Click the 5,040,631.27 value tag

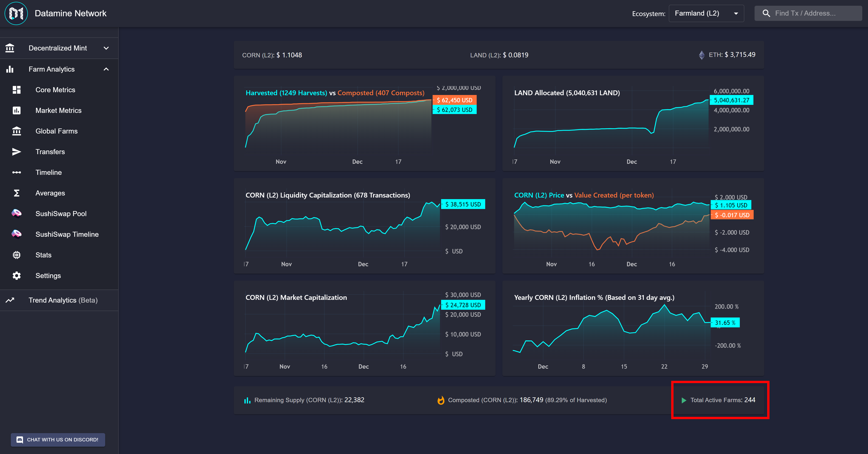(x=732, y=100)
